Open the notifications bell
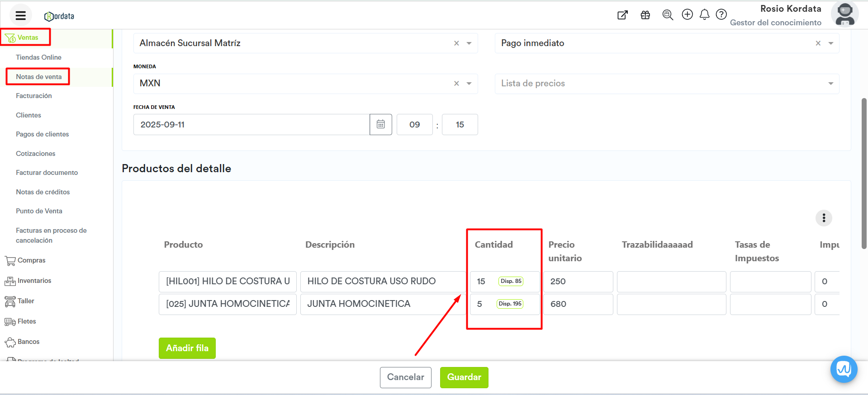The width and height of the screenshot is (868, 395). click(x=704, y=15)
